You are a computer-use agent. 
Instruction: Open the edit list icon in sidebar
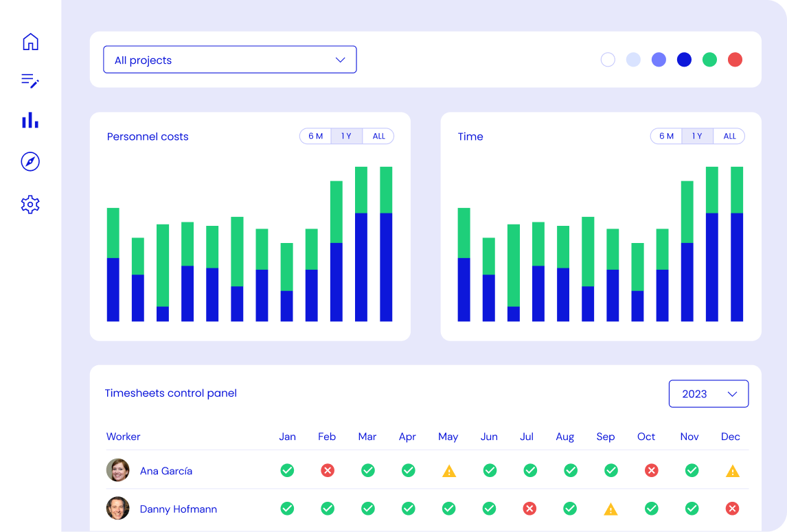tap(30, 81)
